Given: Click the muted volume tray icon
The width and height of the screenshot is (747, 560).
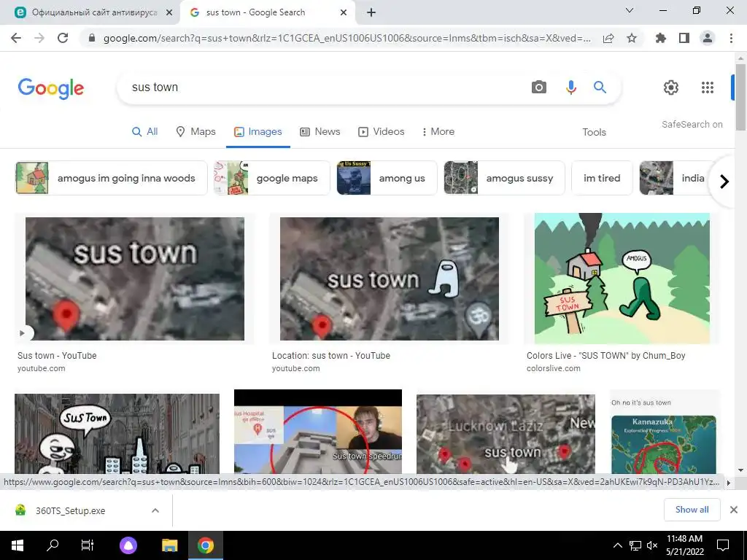Looking at the screenshot, I should click(652, 545).
